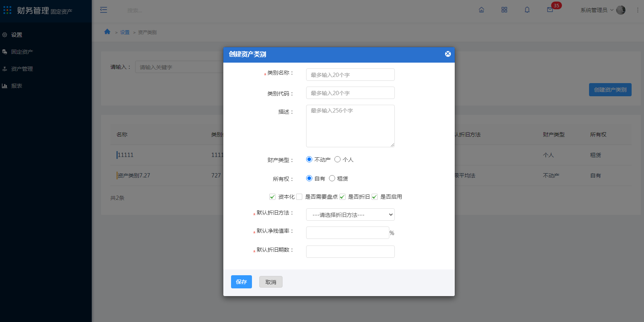Image resolution: width=644 pixels, height=322 pixels.
Task: Open 默认折旧方法 dropdown
Action: [350, 215]
